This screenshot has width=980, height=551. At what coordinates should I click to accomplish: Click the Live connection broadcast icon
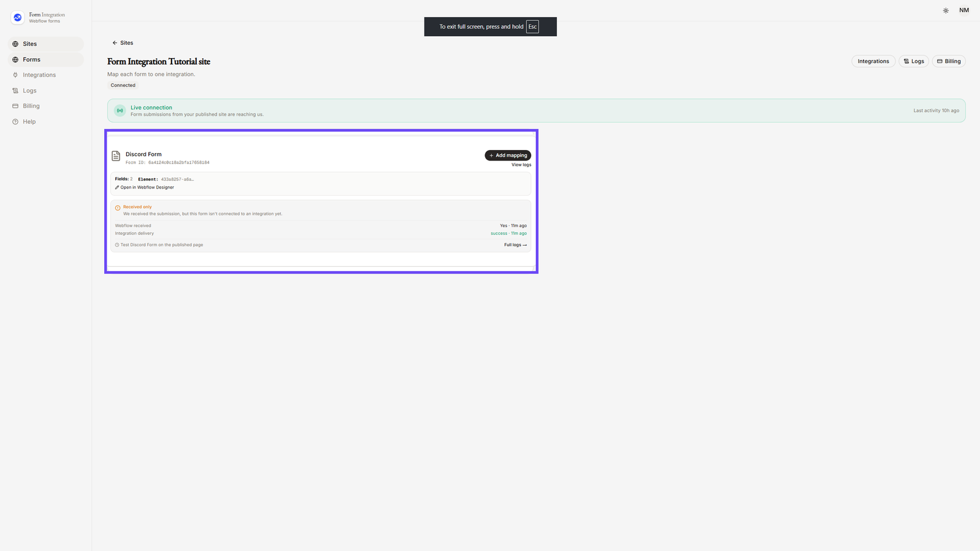click(120, 111)
